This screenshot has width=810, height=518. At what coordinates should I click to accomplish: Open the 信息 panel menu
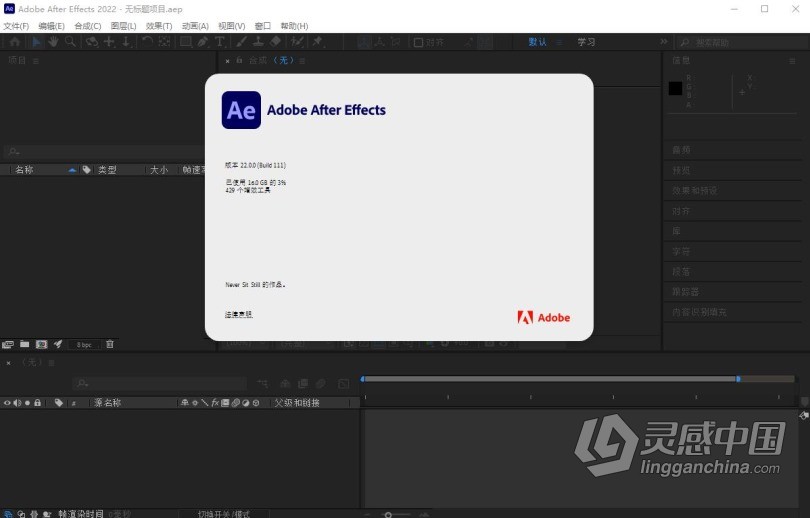pyautogui.click(x=792, y=61)
